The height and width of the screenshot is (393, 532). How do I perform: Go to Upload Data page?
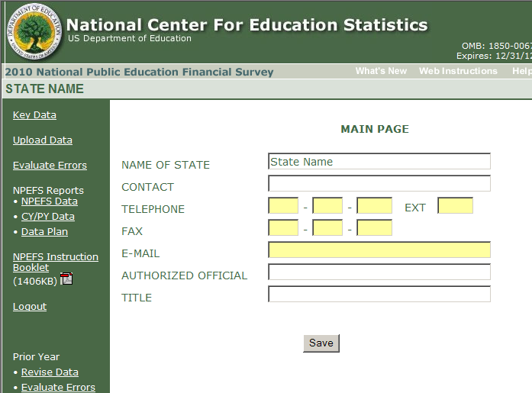(43, 140)
